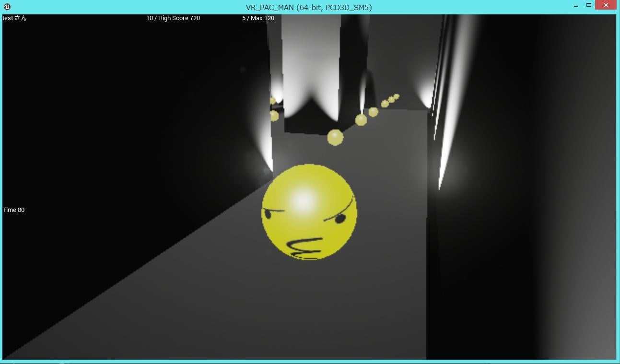Click Pac-Man's zigzag mouth
This screenshot has height=364, width=620.
304,247
